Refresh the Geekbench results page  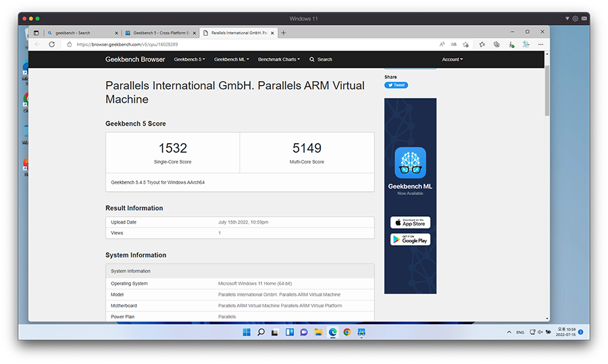(51, 45)
